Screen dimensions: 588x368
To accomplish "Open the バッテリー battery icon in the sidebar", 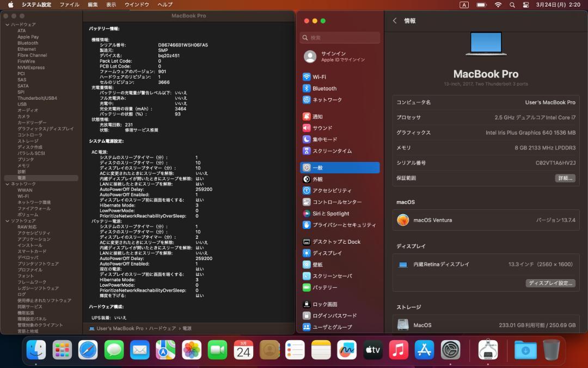I will (307, 288).
